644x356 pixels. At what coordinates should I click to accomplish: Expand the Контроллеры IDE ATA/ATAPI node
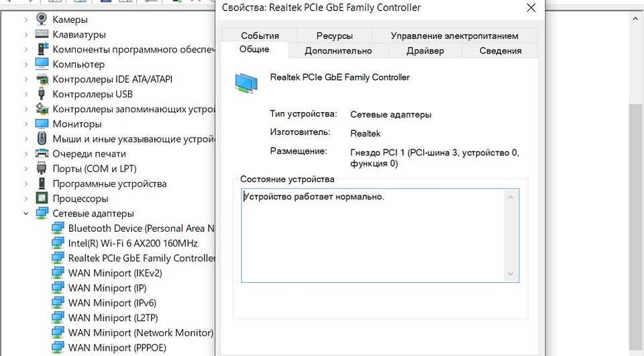click(x=26, y=79)
